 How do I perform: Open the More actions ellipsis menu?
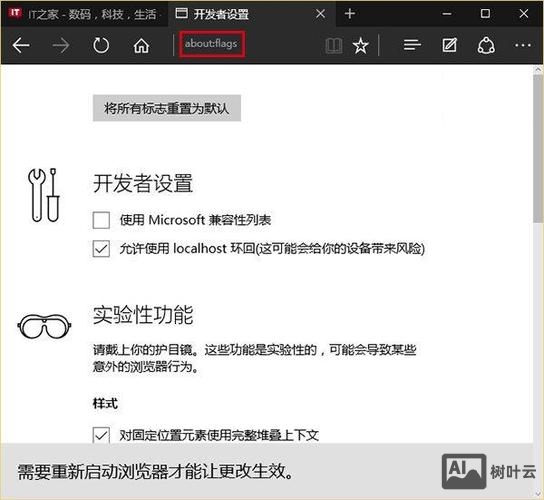tap(522, 45)
